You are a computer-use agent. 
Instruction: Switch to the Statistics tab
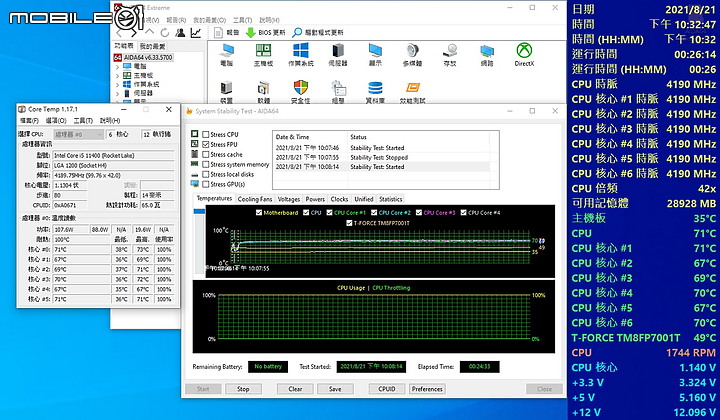(x=391, y=199)
